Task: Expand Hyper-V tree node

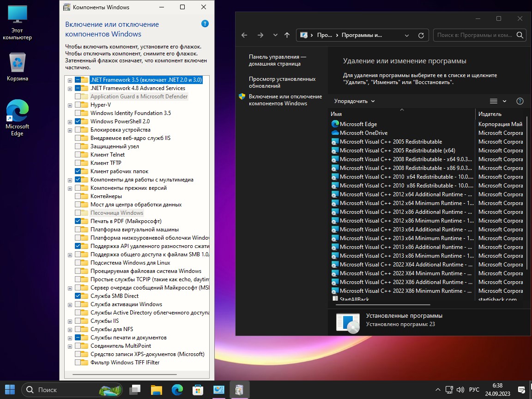Action: click(x=70, y=105)
